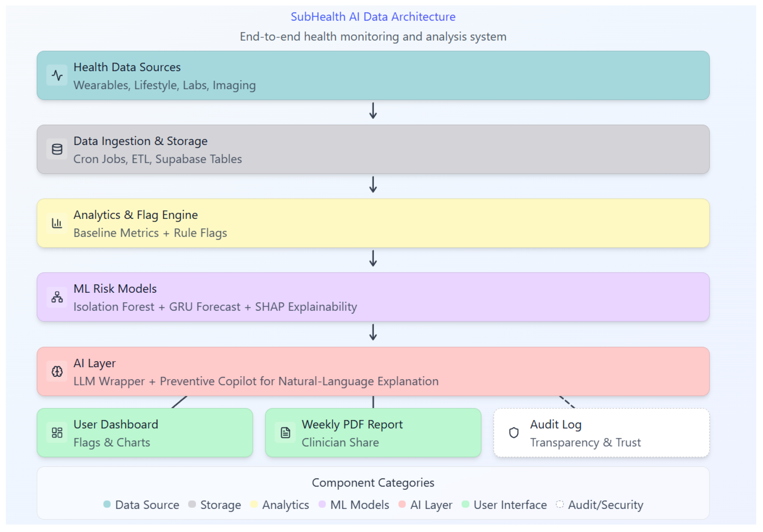Click the arrow below Health Data Sources

(x=373, y=111)
